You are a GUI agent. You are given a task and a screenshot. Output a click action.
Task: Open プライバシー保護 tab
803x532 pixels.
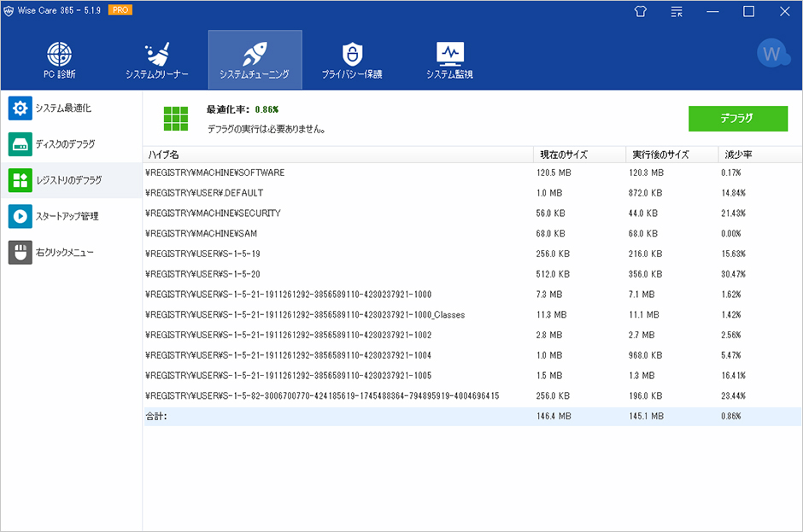tap(352, 60)
